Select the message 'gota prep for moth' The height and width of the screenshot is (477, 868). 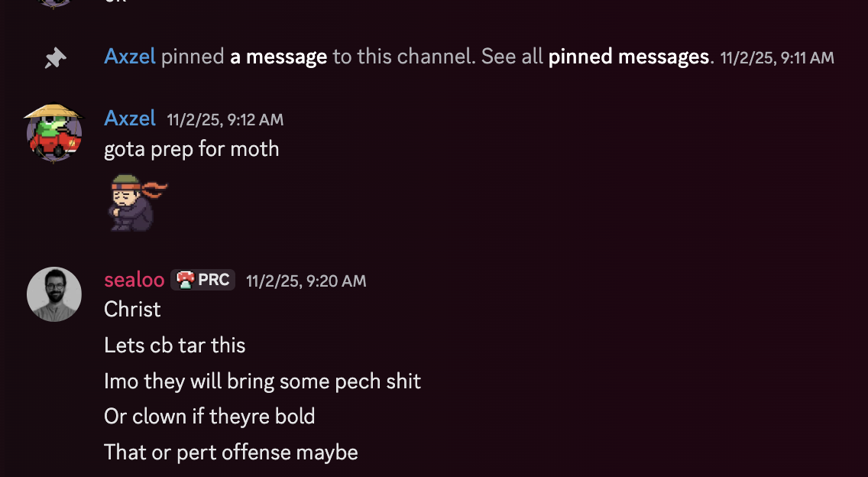(192, 149)
